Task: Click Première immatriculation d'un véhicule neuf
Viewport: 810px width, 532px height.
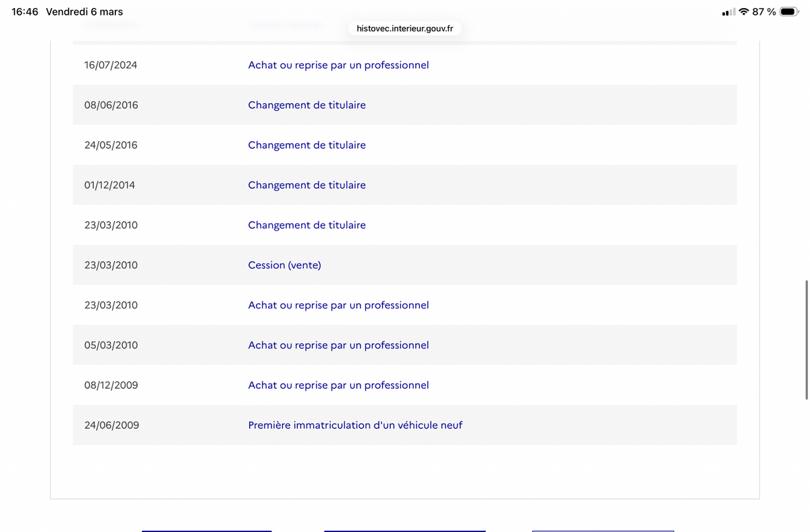Action: [355, 425]
